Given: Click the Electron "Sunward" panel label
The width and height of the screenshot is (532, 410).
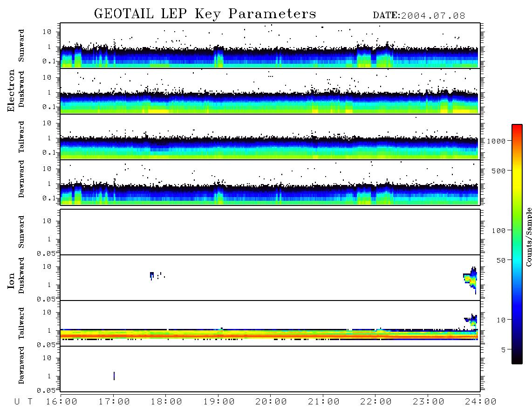Looking at the screenshot, I should click(x=21, y=46).
